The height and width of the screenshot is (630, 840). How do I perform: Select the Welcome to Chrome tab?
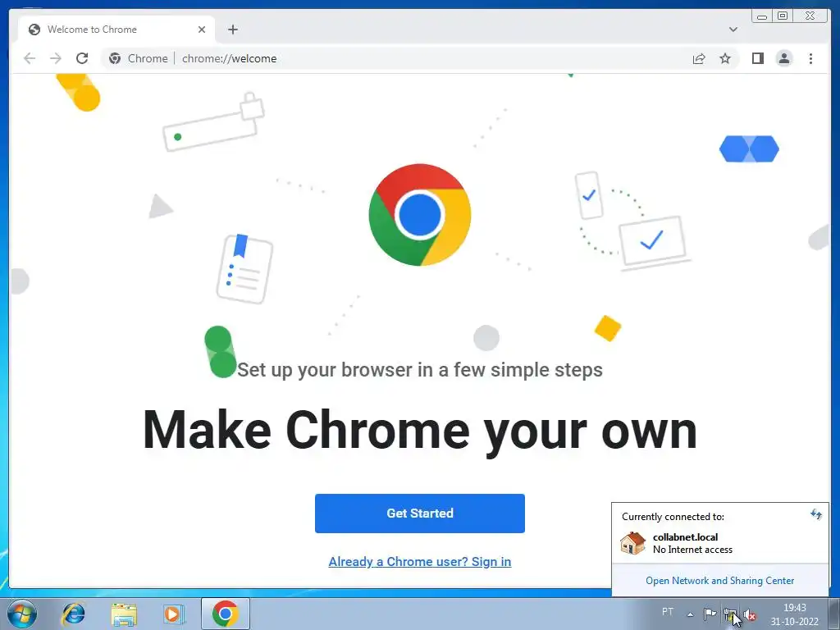click(116, 30)
